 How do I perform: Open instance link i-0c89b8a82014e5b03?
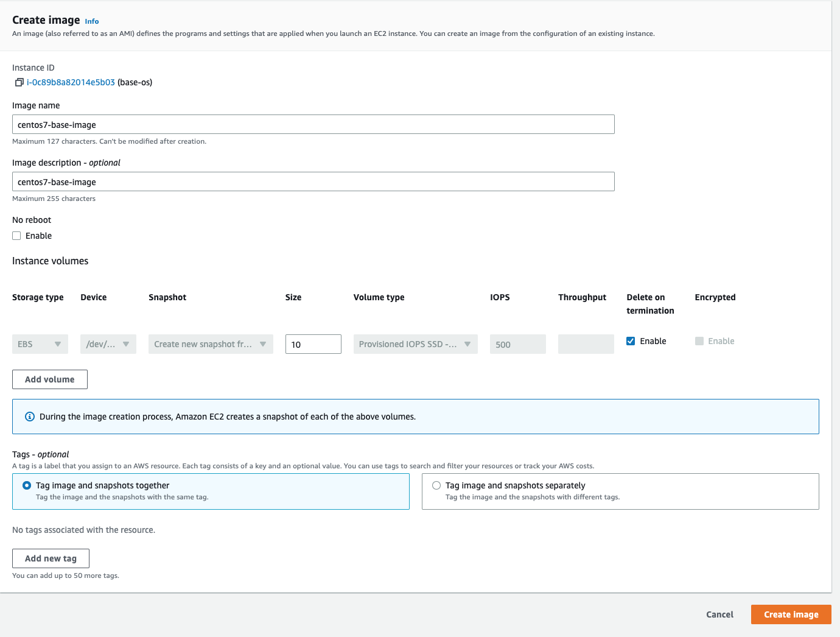coord(71,82)
